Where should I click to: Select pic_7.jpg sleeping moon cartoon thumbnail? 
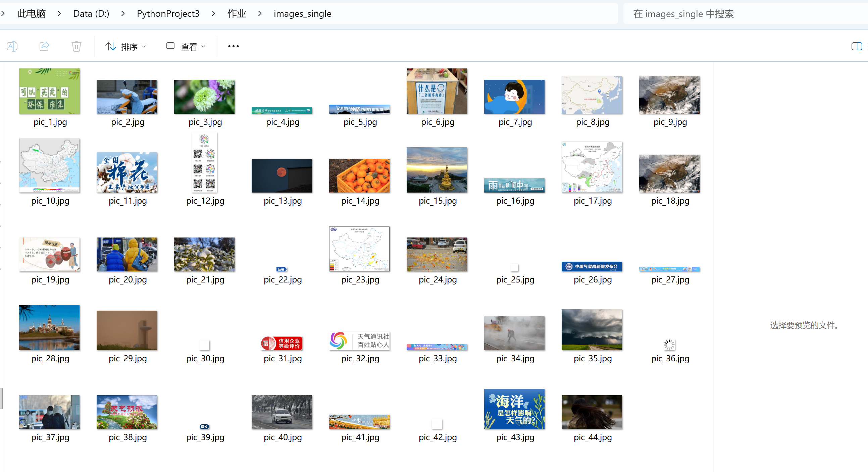pyautogui.click(x=514, y=97)
